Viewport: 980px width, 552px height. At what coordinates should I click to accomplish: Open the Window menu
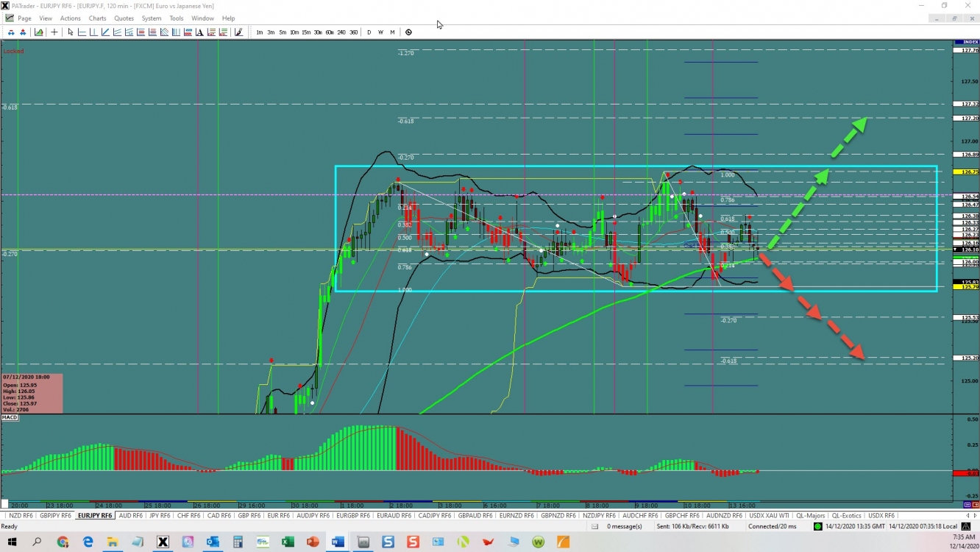tap(202, 18)
